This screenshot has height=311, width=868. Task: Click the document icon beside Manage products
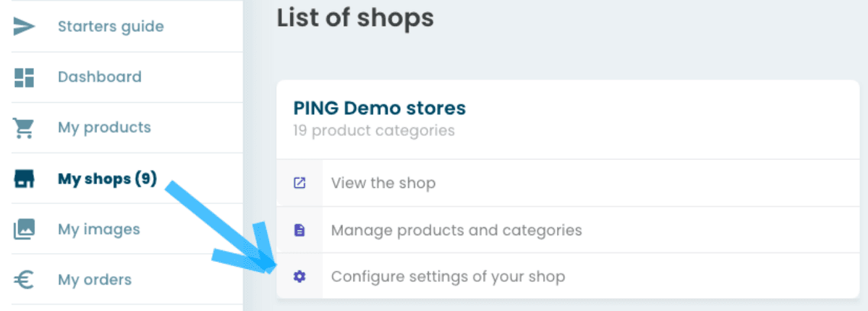pos(299,230)
